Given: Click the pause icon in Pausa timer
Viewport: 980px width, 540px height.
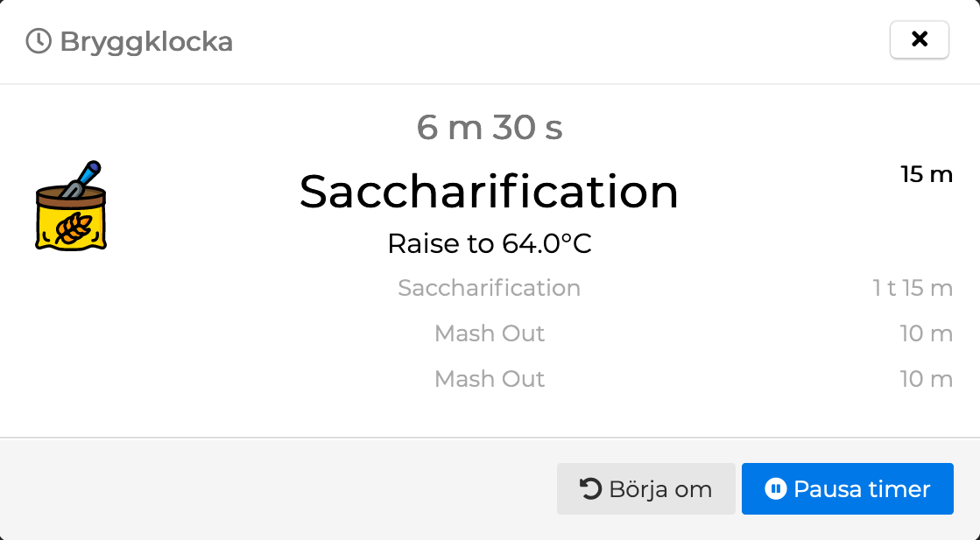Looking at the screenshot, I should (775, 488).
